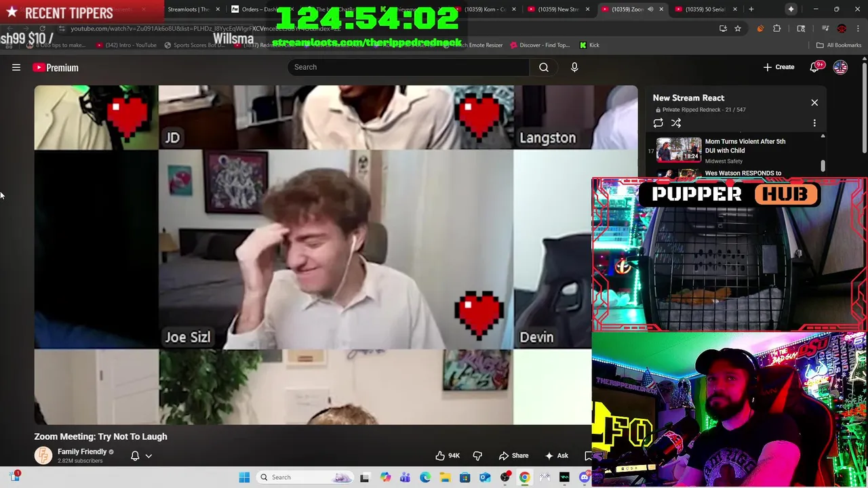Open the Create menu
Image resolution: width=868 pixels, height=488 pixels.
pyautogui.click(x=778, y=67)
